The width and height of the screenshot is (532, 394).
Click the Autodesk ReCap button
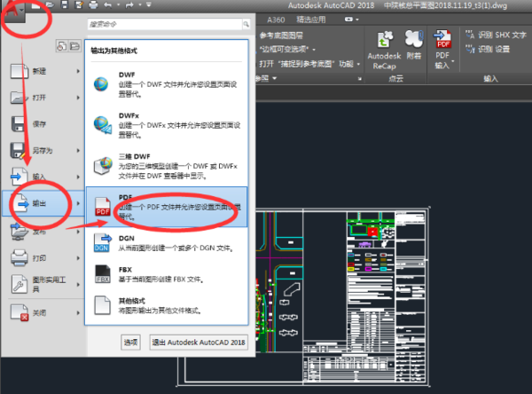[x=384, y=51]
